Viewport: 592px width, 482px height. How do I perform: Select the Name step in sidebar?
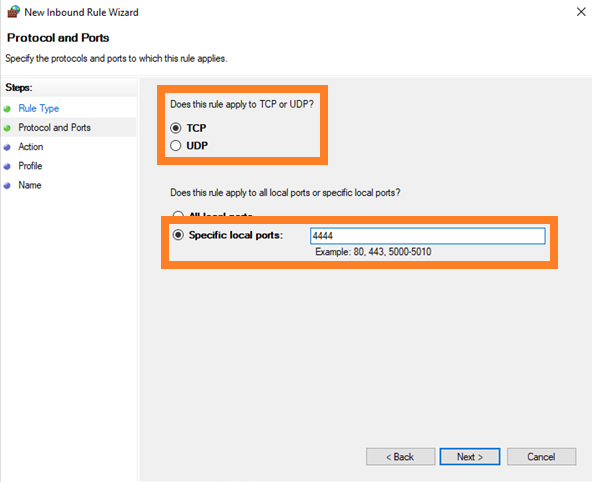click(30, 185)
